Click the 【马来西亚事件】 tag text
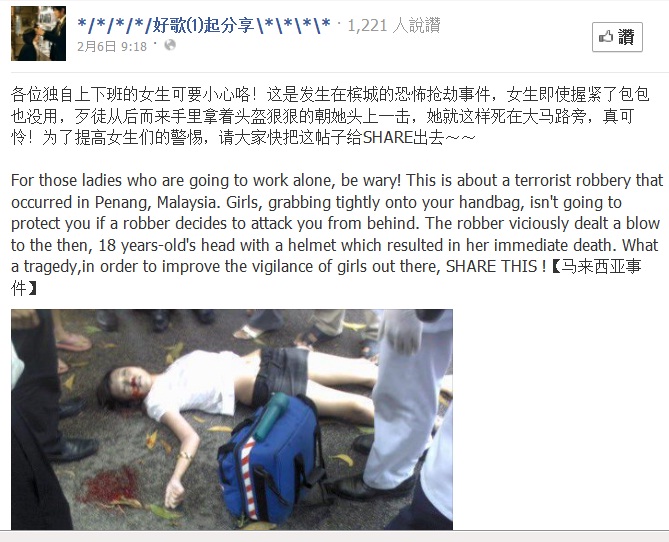The width and height of the screenshot is (669, 542). 597,266
